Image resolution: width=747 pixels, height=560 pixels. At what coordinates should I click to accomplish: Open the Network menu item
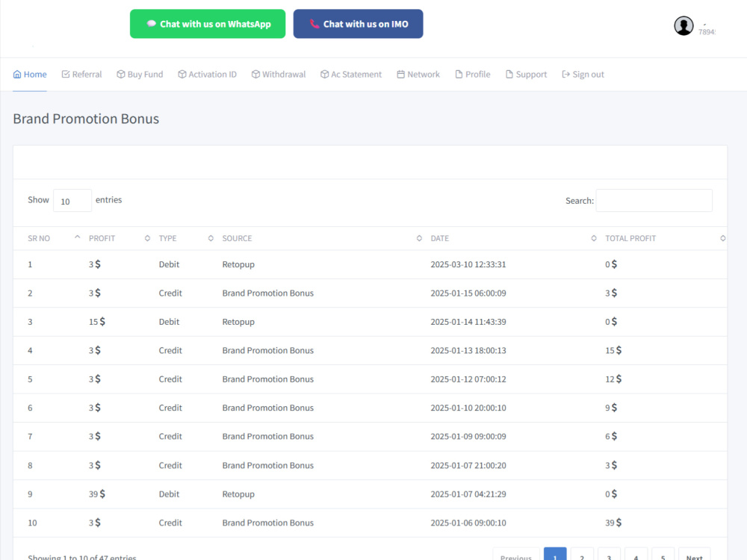(418, 74)
